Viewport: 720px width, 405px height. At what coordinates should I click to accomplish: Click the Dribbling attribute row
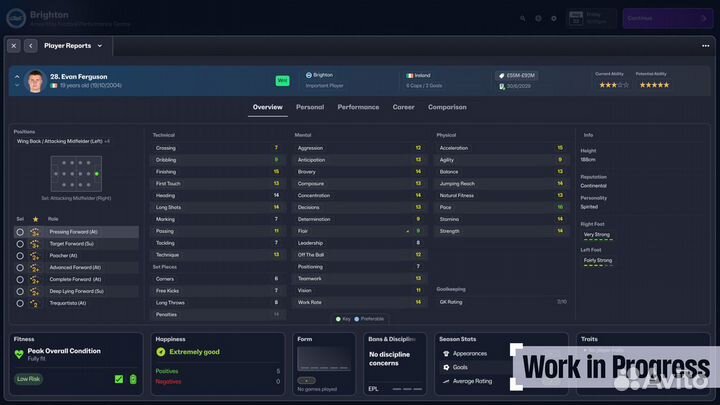(x=218, y=160)
